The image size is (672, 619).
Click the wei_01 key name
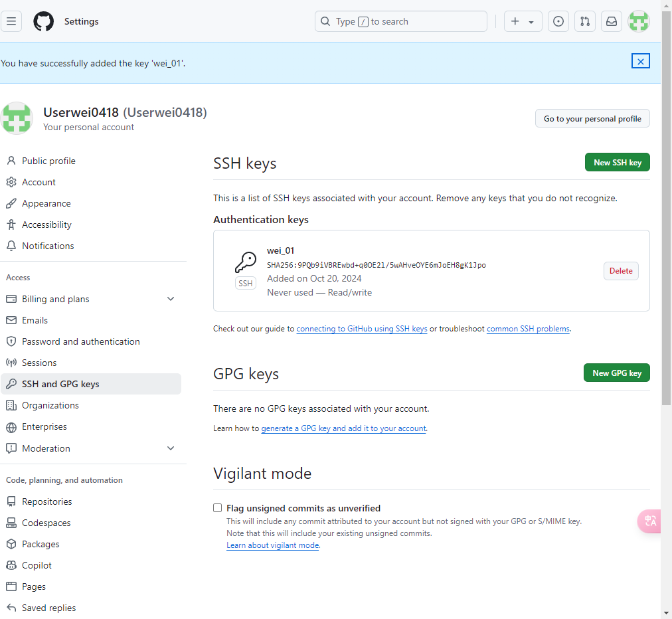click(x=280, y=251)
